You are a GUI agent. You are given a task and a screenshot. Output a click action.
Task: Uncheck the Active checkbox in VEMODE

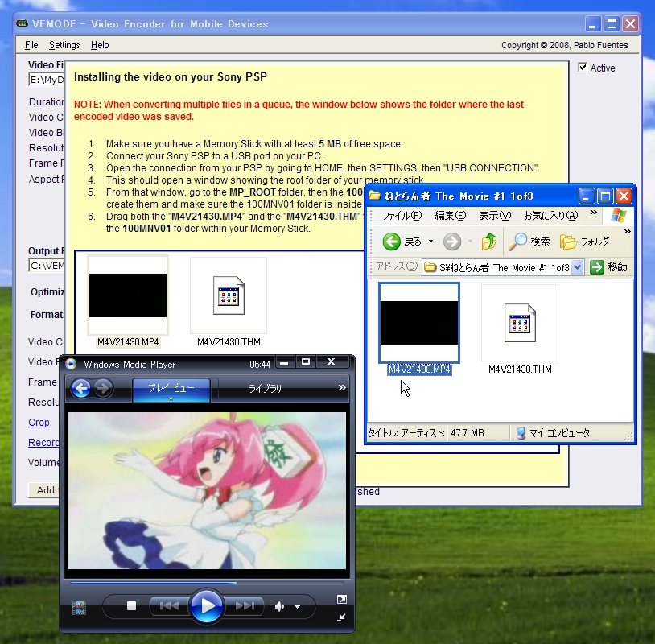click(x=583, y=67)
